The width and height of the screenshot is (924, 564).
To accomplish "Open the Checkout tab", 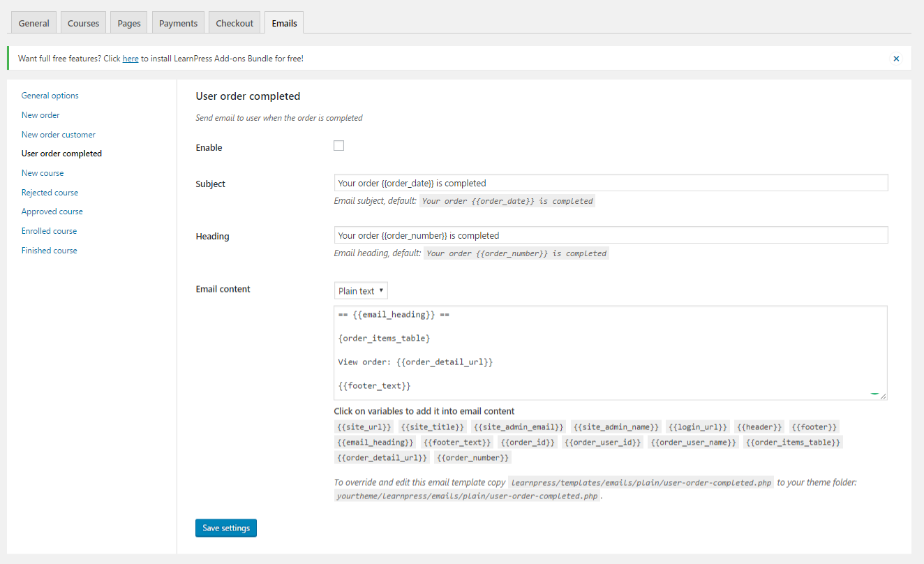I will [x=234, y=23].
